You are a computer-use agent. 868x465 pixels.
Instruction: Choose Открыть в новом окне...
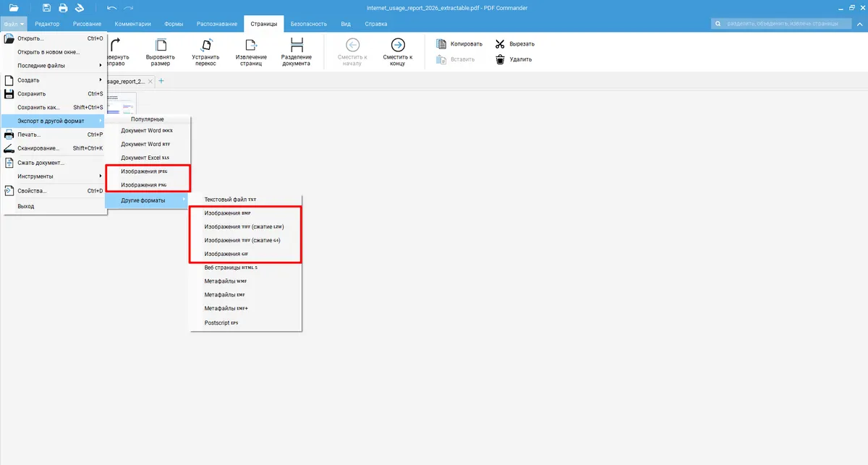54,52
